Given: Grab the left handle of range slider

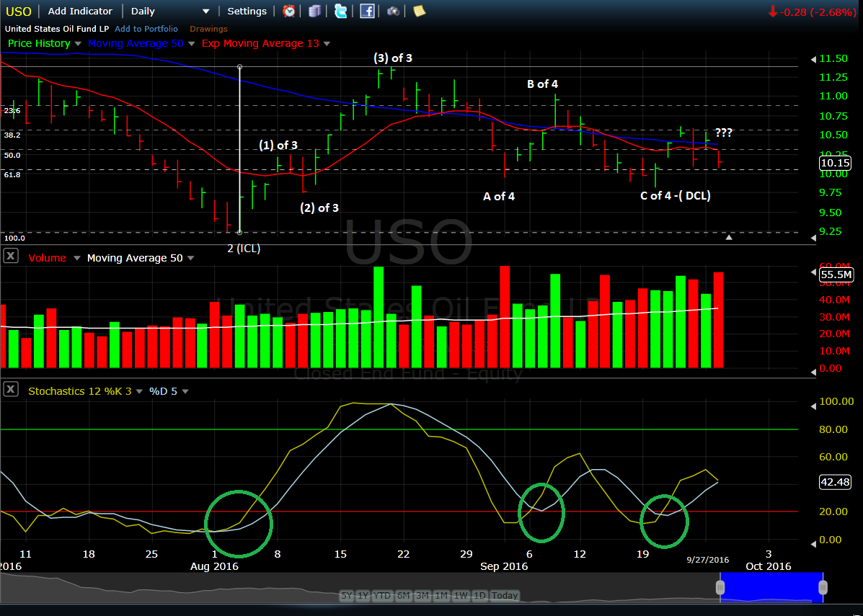Looking at the screenshot, I should tap(720, 588).
